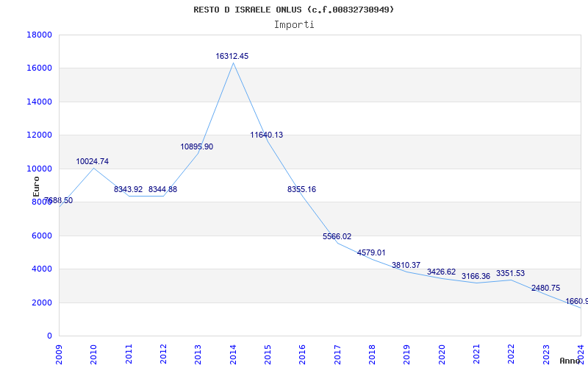Viewport: 588px width, 368px height.
Task: Click the 'Importi' subtitle
Action: click(294, 25)
